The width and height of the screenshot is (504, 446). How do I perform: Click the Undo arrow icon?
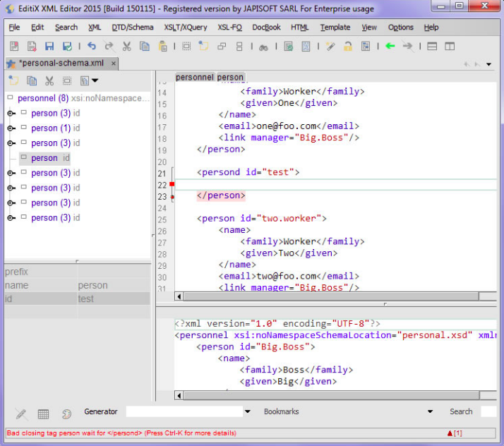click(x=92, y=47)
